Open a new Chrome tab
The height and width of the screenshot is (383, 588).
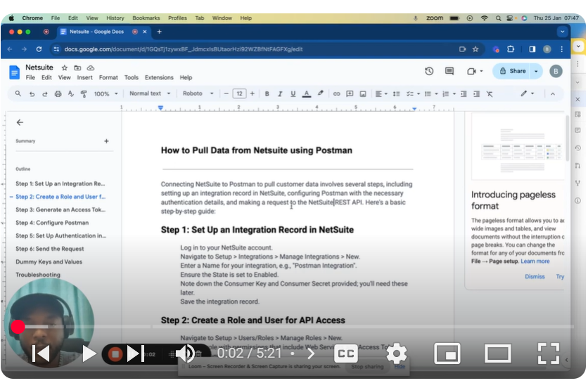pos(159,32)
